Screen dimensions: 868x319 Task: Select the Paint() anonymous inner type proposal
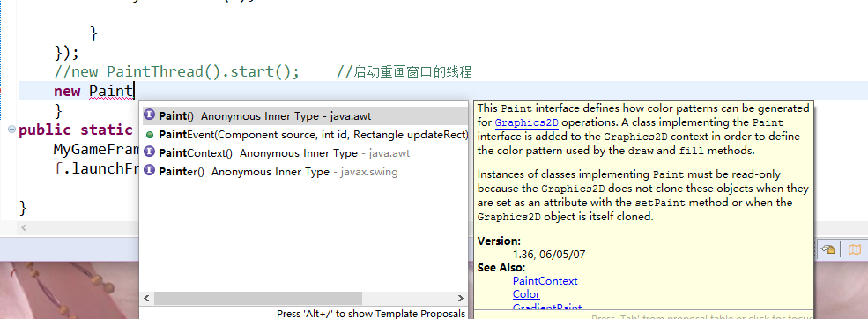(x=305, y=116)
